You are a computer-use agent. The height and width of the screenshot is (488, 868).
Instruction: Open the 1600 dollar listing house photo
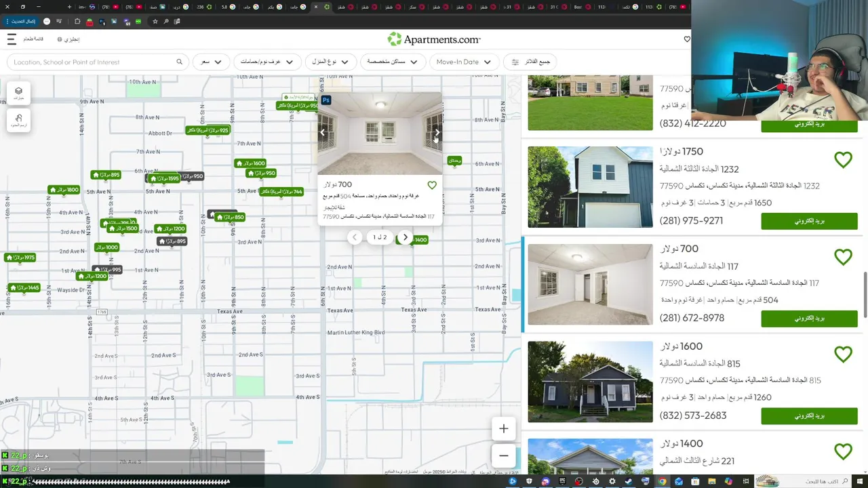[x=590, y=382]
